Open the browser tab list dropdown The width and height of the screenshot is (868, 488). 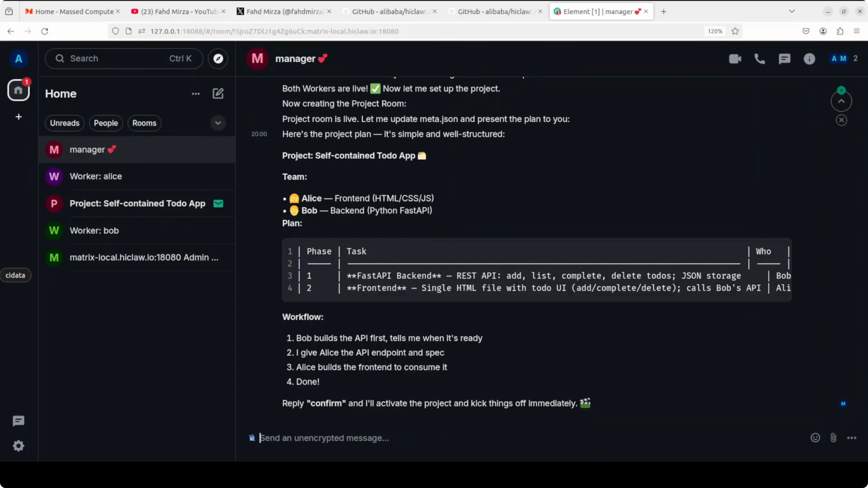tap(792, 11)
